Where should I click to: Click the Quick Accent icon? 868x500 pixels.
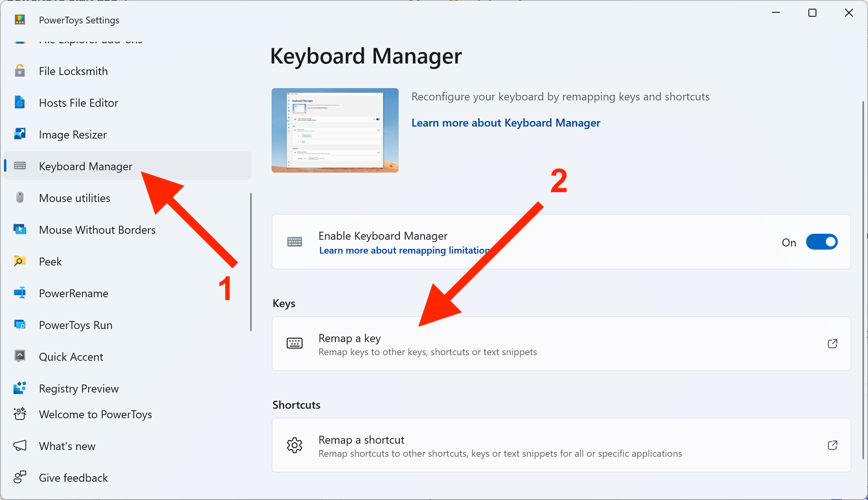20,356
